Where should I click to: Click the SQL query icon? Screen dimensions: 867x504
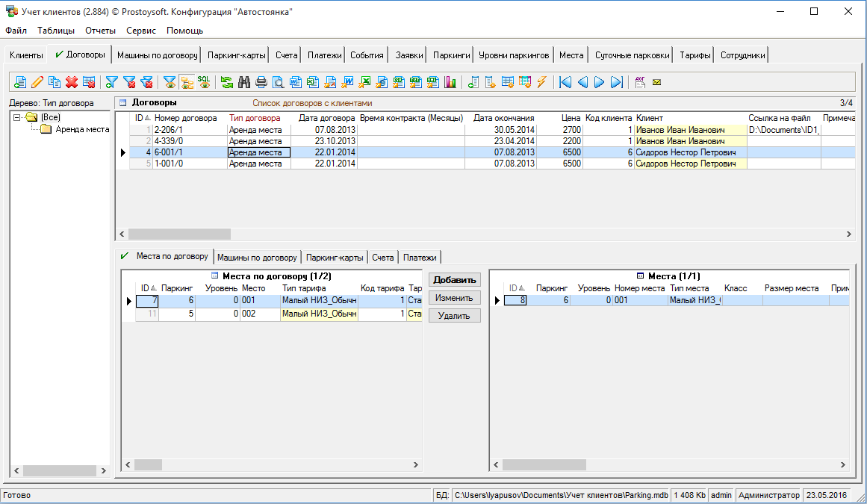point(203,82)
